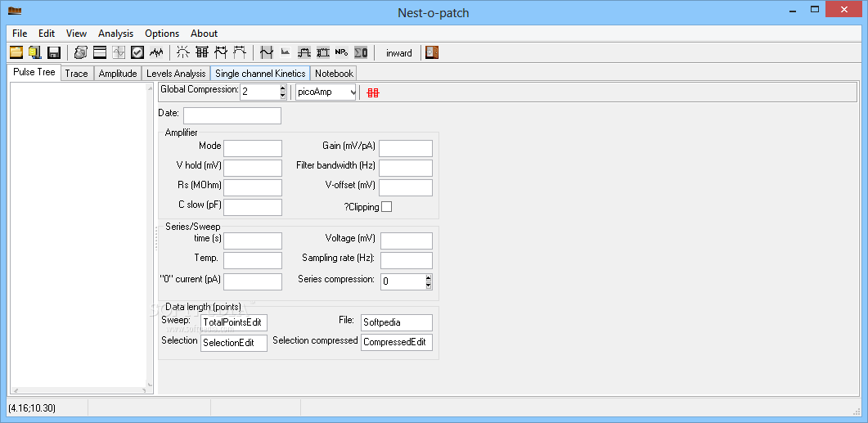Switch to the Pulse Tree tab
The height and width of the screenshot is (423, 868).
(x=34, y=72)
